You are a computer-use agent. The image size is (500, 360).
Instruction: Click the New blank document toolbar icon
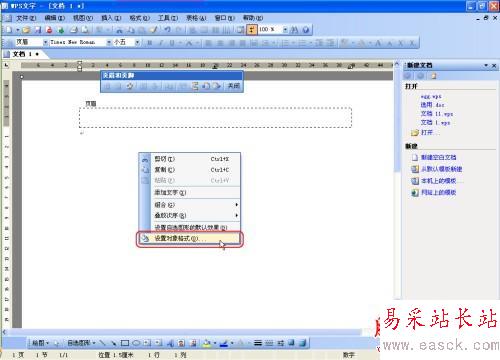pos(9,30)
